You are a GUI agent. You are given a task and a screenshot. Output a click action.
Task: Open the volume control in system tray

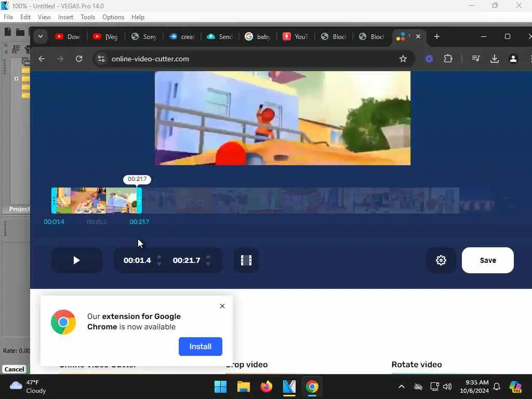(x=447, y=387)
